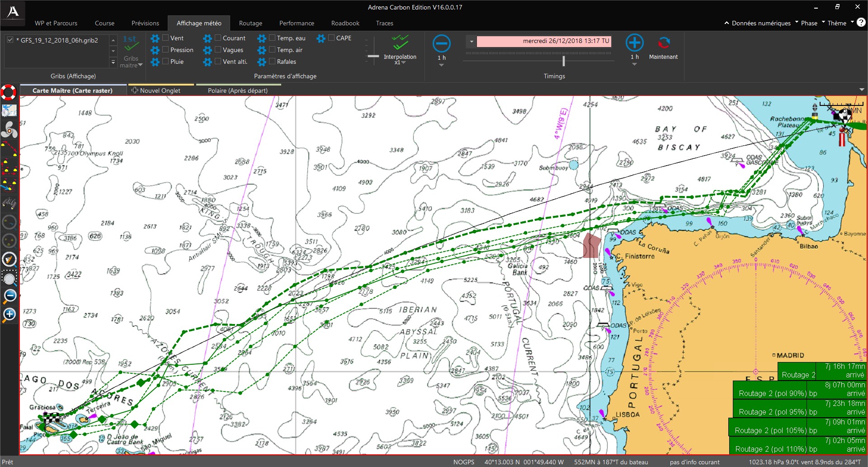Click the center-on-boat magnifier icon

click(x=9, y=259)
